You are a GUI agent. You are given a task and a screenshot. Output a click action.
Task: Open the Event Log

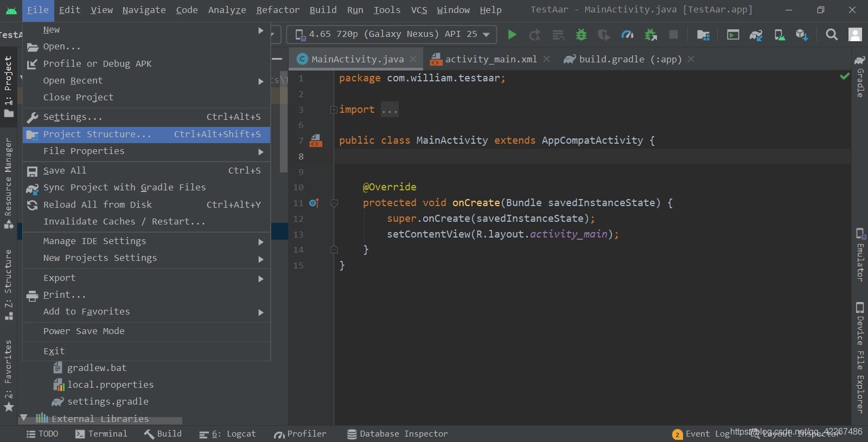701,434
